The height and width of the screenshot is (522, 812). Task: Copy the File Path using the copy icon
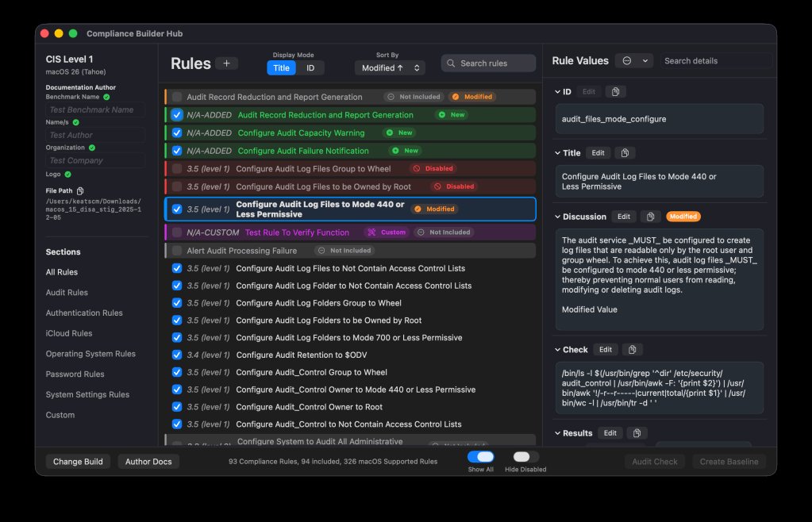[80, 190]
